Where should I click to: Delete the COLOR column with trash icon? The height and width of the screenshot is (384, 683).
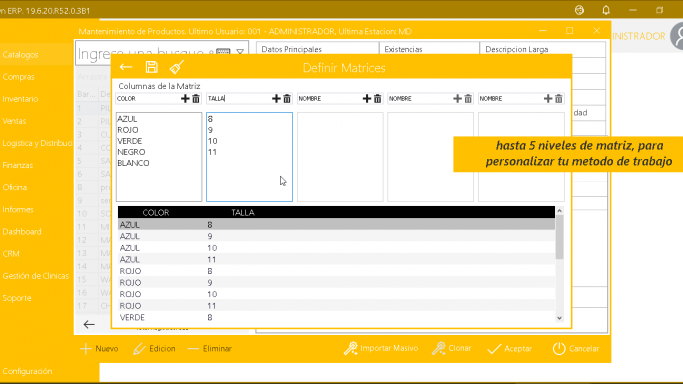[x=196, y=99]
